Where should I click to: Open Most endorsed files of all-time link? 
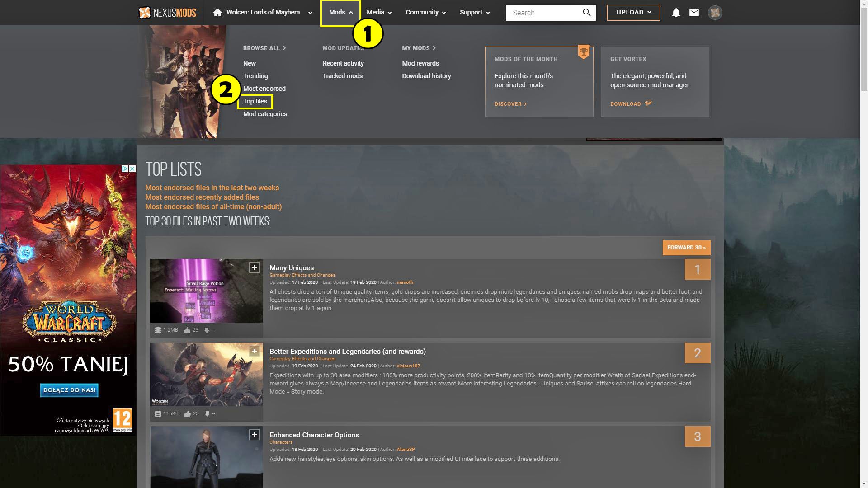coord(213,206)
